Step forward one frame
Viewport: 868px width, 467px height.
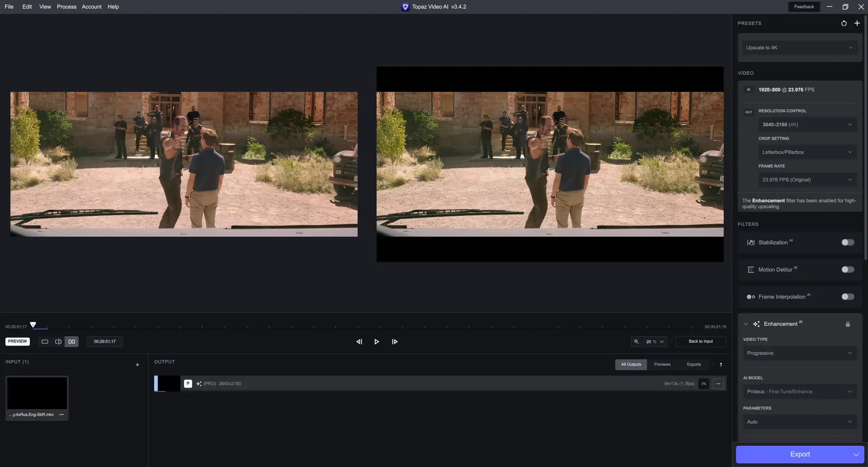395,342
